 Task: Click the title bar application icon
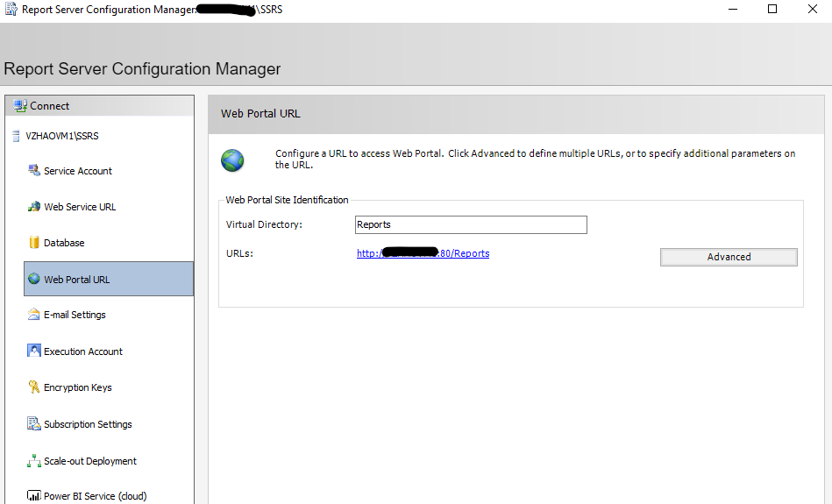click(x=11, y=9)
